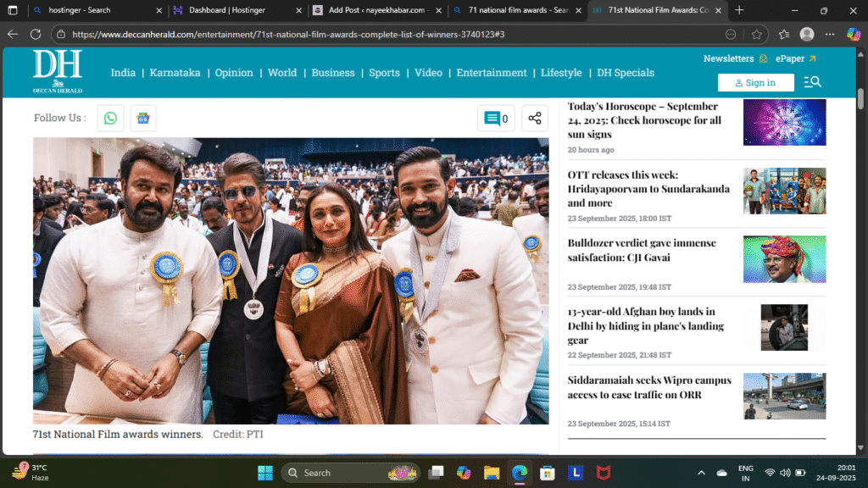This screenshot has width=868, height=488.
Task: Switch to the Dashboard Hostinger tab
Action: pos(229,10)
